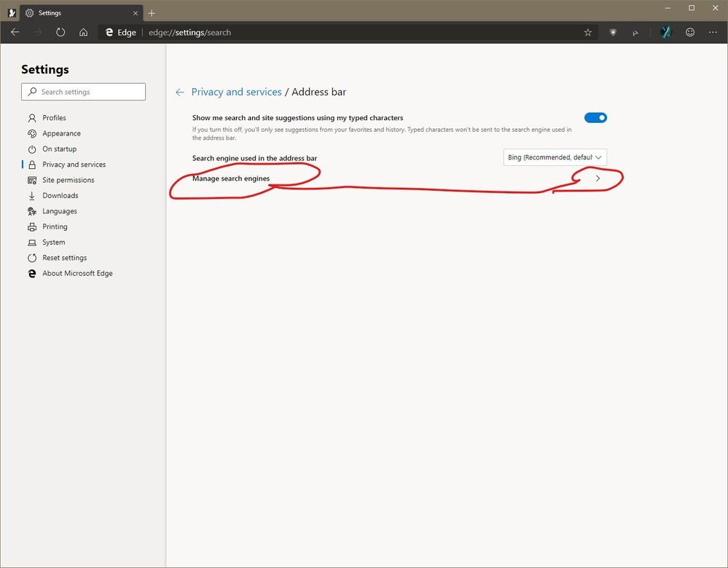Screen dimensions: 728x568
Task: Open the Bing search engine dropdown
Action: [x=555, y=157]
